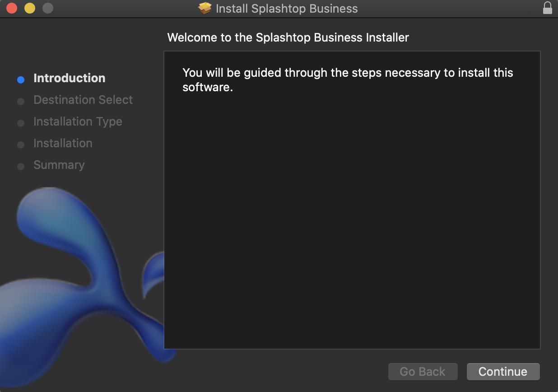Viewport: 558px width, 392px height.
Task: Select the Summary step label
Action: click(x=59, y=165)
